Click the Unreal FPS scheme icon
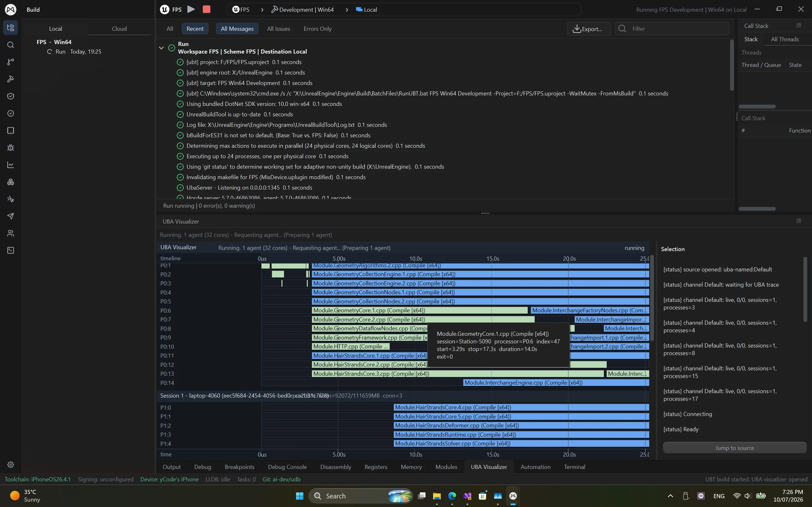This screenshot has width=812, height=507. pyautogui.click(x=164, y=10)
